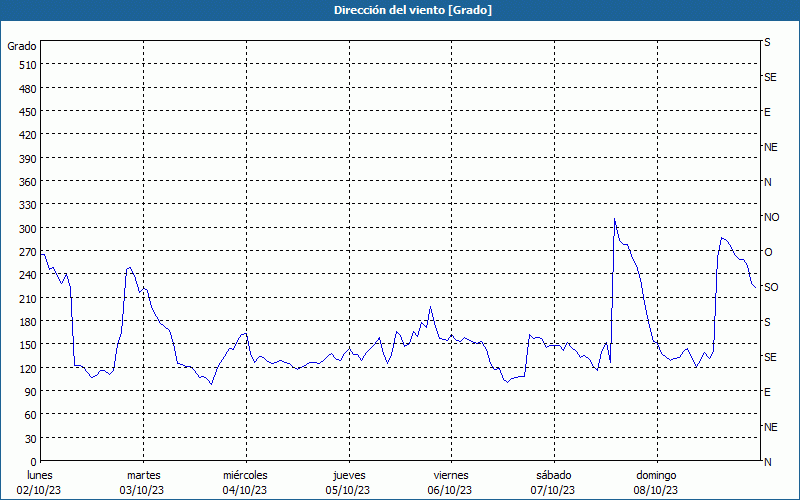Click the 330 value on the left axis

click(27, 206)
